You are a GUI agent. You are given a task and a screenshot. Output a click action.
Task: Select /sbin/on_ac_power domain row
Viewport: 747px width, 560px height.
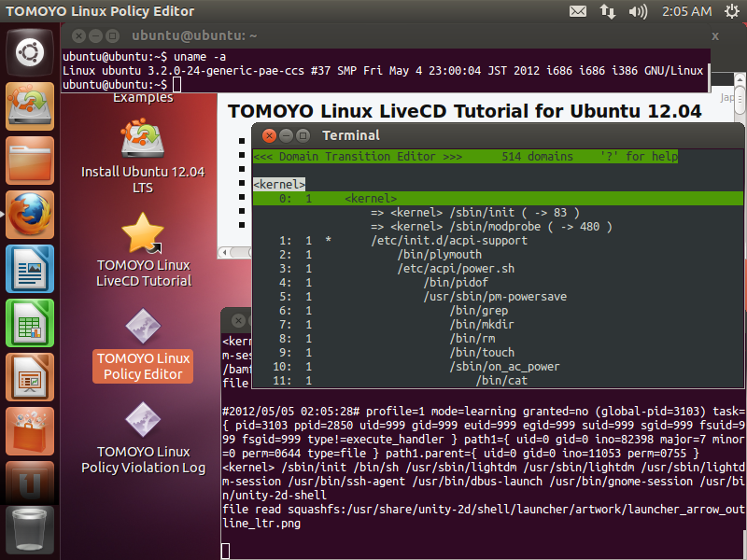(498, 367)
